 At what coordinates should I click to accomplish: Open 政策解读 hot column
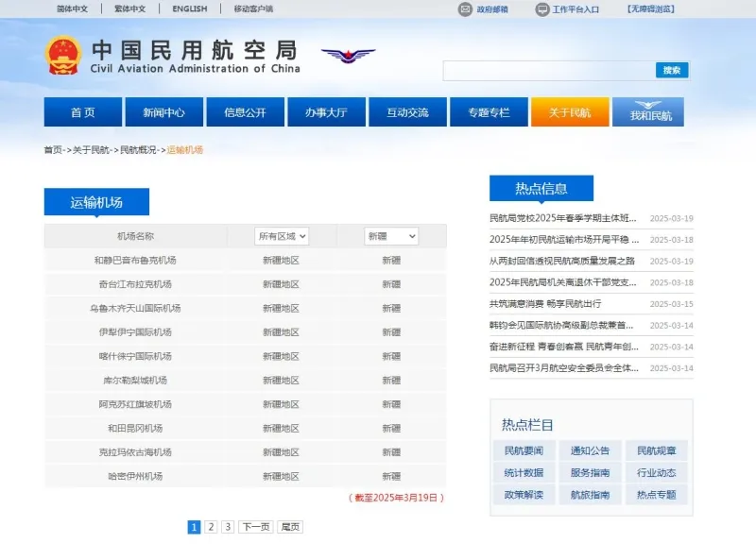coord(524,495)
